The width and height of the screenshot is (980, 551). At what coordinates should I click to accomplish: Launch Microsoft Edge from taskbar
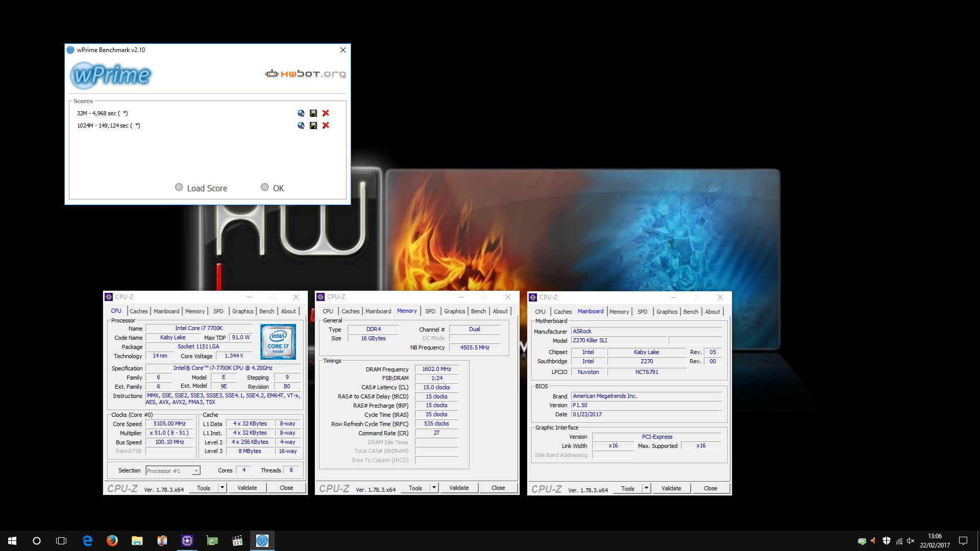[87, 541]
